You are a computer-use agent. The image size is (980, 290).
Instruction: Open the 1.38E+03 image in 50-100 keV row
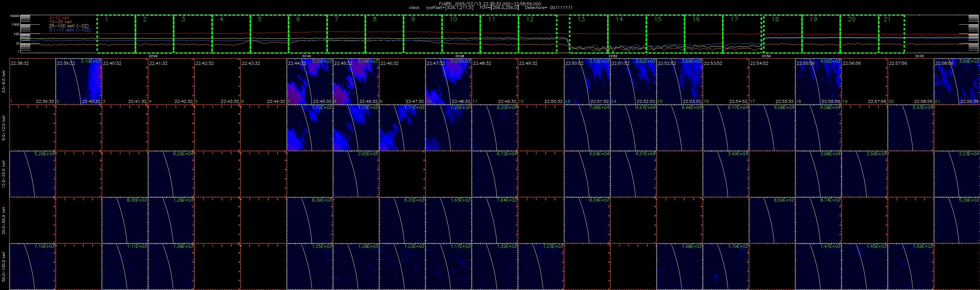click(x=171, y=267)
